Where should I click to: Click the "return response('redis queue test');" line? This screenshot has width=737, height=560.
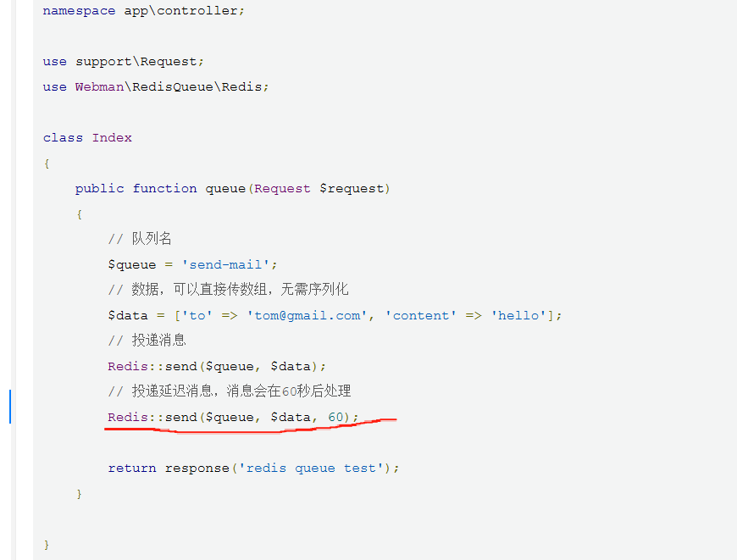[x=253, y=468]
